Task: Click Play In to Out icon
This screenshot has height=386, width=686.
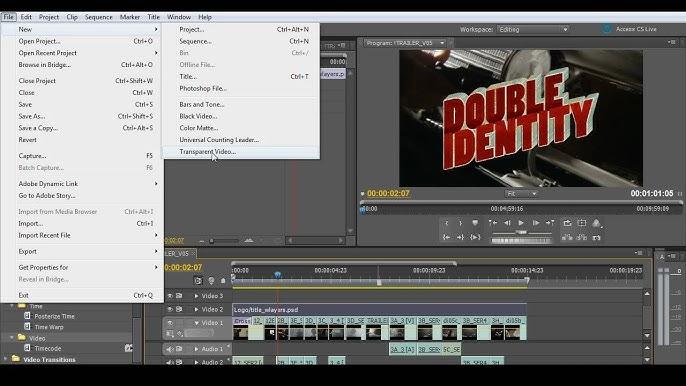Action: 475,237
